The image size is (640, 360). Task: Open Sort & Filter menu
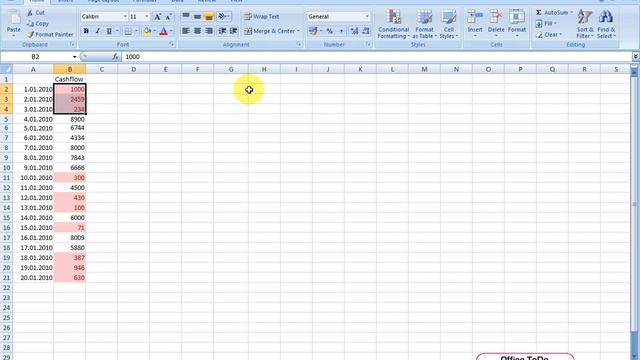click(x=585, y=24)
